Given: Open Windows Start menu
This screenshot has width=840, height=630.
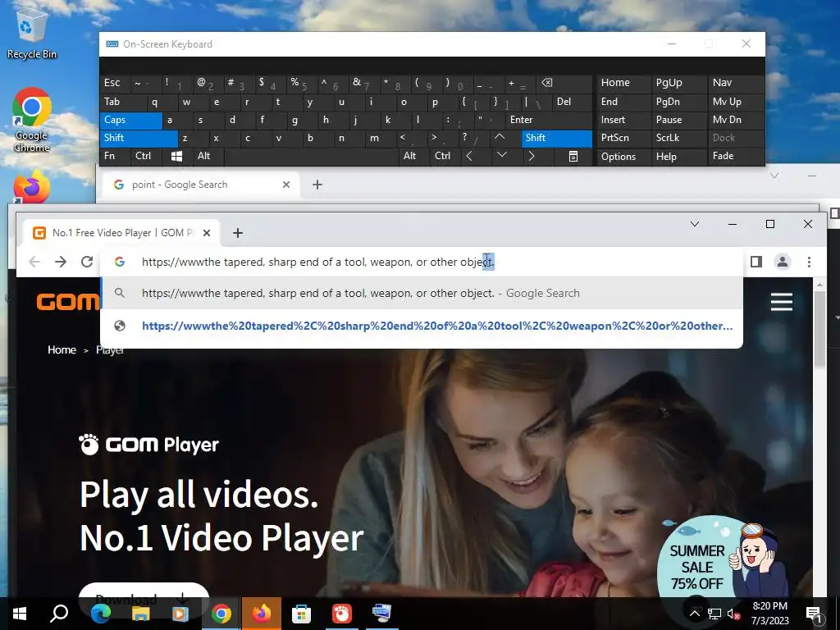Looking at the screenshot, I should 20,614.
